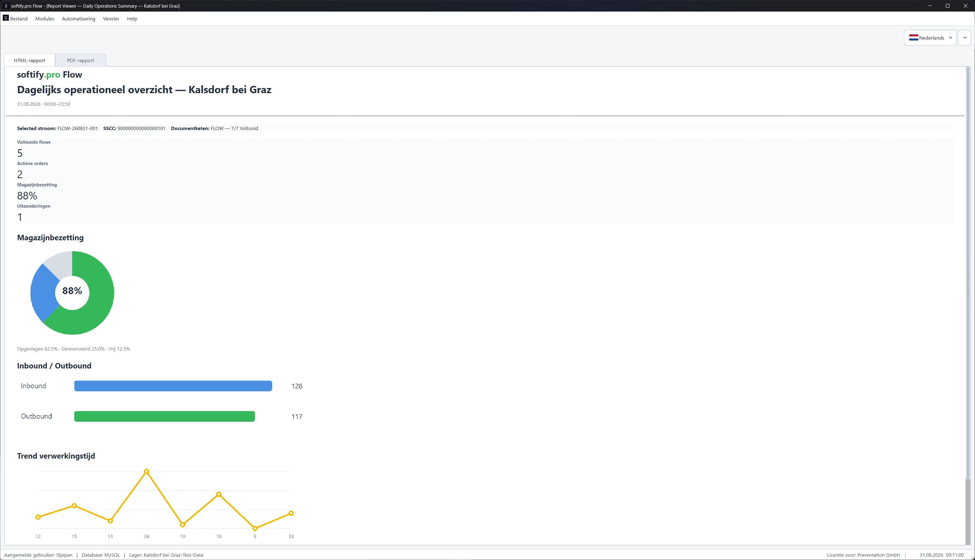Click the Opgeslagen 62.5% legend text
The height and width of the screenshot is (560, 975).
tap(37, 349)
